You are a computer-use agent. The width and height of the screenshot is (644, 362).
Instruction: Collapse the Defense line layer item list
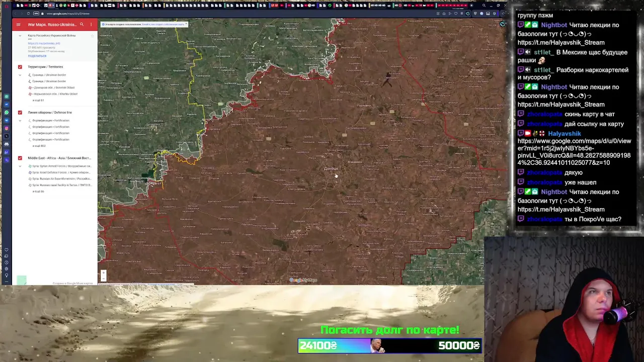coord(20,121)
